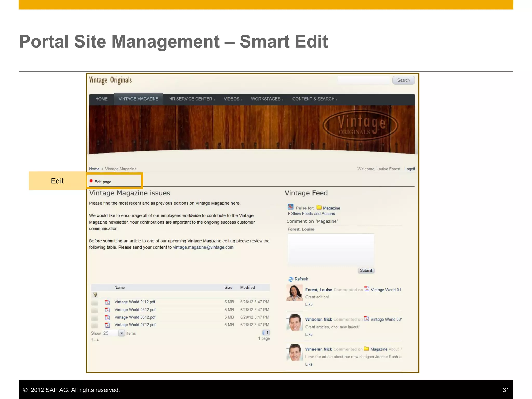The width and height of the screenshot is (532, 399).
Task: Click Edit page link
Action: 103,182
